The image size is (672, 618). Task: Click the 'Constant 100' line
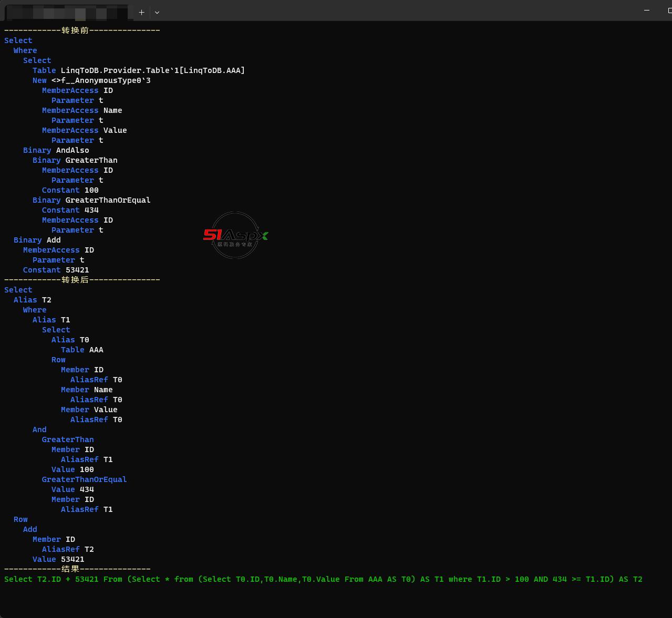[x=70, y=190]
